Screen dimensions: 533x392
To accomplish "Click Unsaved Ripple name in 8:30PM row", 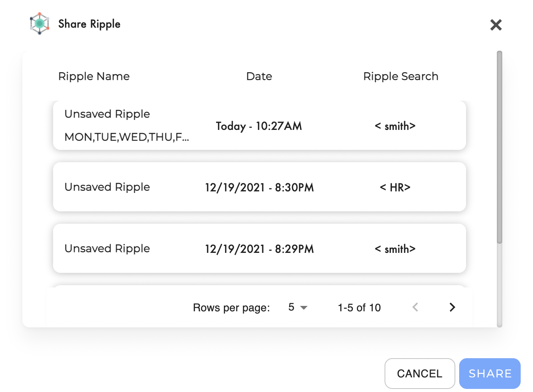I will pos(107,187).
